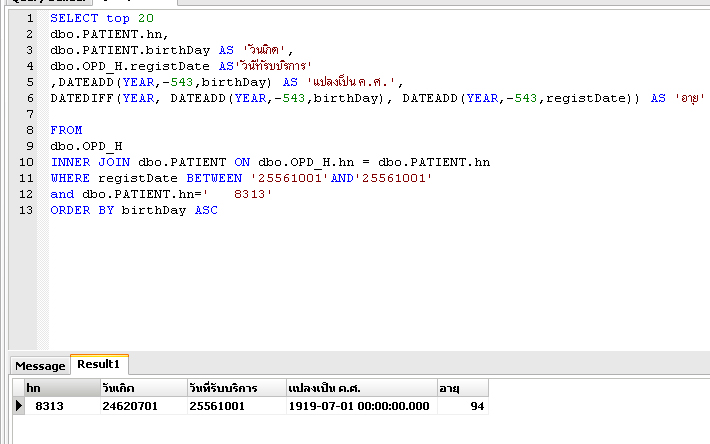Click line number 10 in the gutter

[x=26, y=162]
